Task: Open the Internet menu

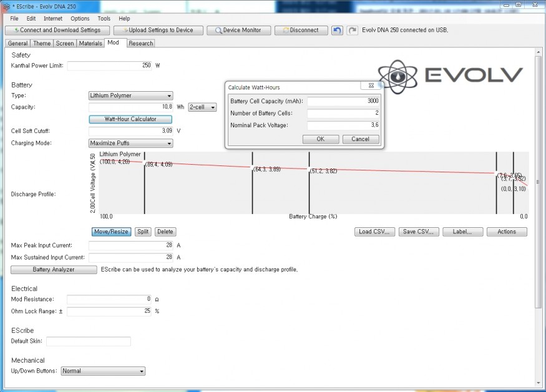Action: tap(53, 19)
